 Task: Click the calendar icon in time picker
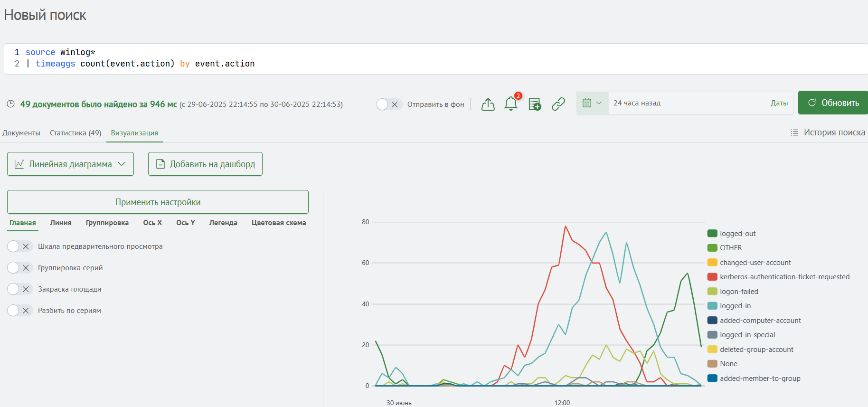pos(587,103)
